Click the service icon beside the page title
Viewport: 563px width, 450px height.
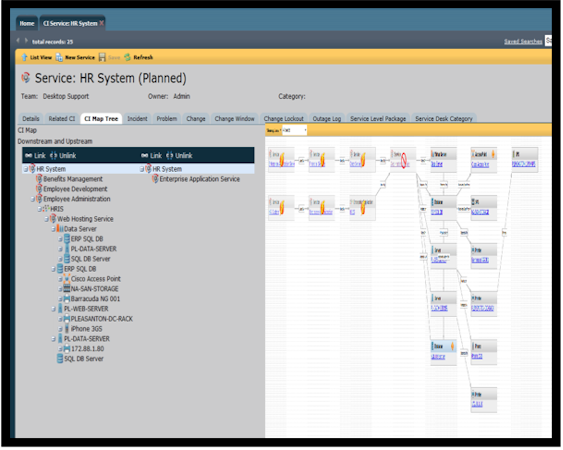[x=26, y=77]
